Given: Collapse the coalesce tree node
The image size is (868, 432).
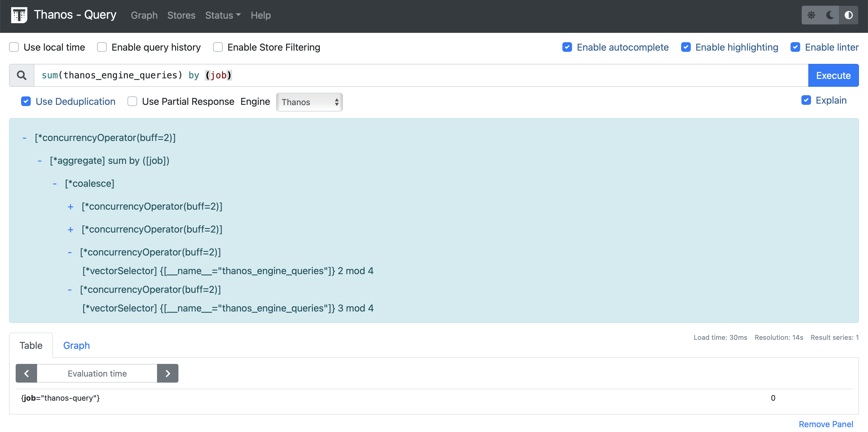Looking at the screenshot, I should coord(55,183).
